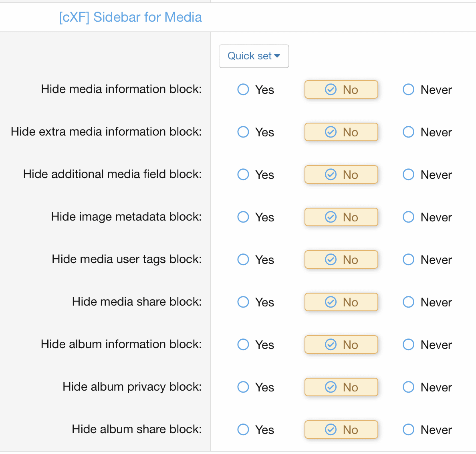Set Hide additional media field block to Never
This screenshot has height=454, width=476.
click(408, 174)
